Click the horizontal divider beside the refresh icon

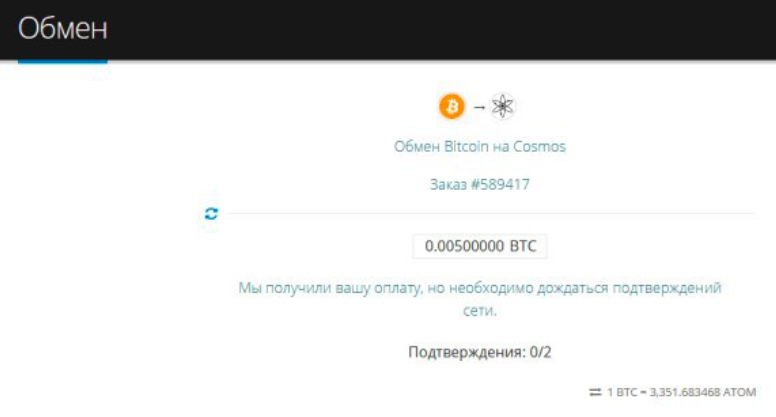pyautogui.click(x=490, y=214)
